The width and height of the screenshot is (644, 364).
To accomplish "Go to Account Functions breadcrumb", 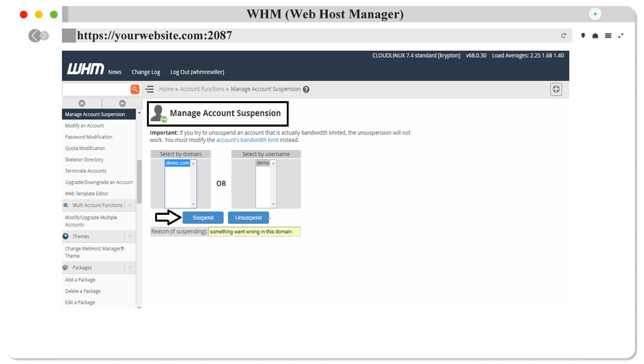I will [x=202, y=89].
